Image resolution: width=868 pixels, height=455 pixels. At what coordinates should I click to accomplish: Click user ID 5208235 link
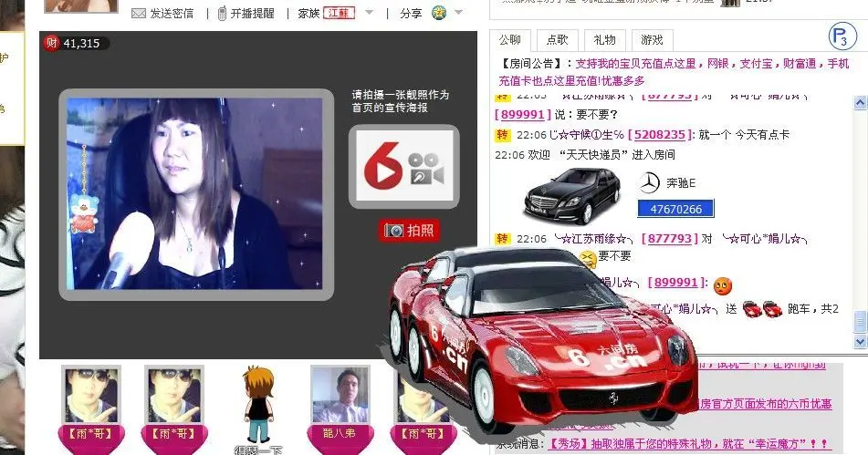(x=660, y=134)
